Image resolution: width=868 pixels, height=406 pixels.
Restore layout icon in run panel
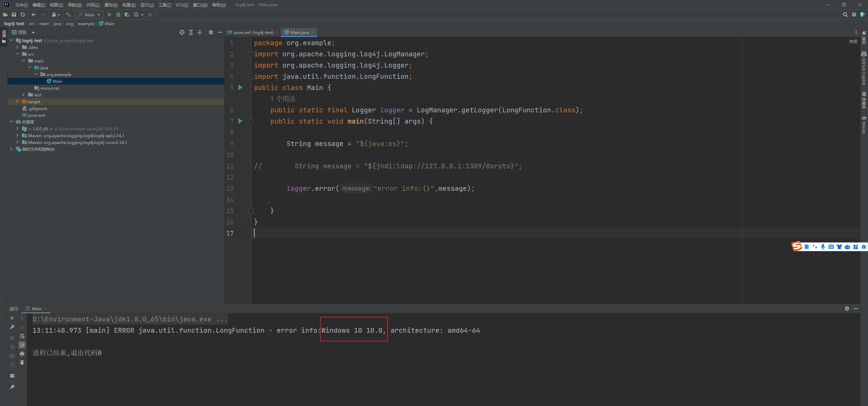pos(12,376)
